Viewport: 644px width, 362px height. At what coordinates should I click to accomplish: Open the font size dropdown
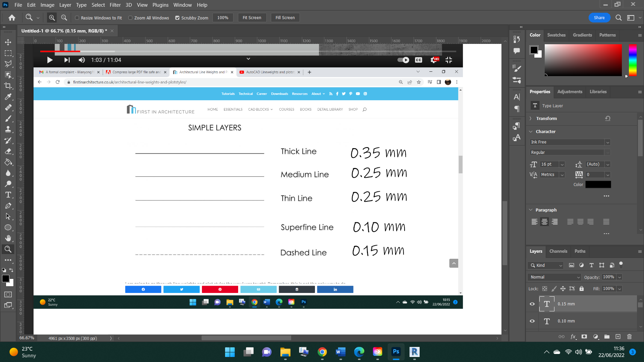point(562,164)
